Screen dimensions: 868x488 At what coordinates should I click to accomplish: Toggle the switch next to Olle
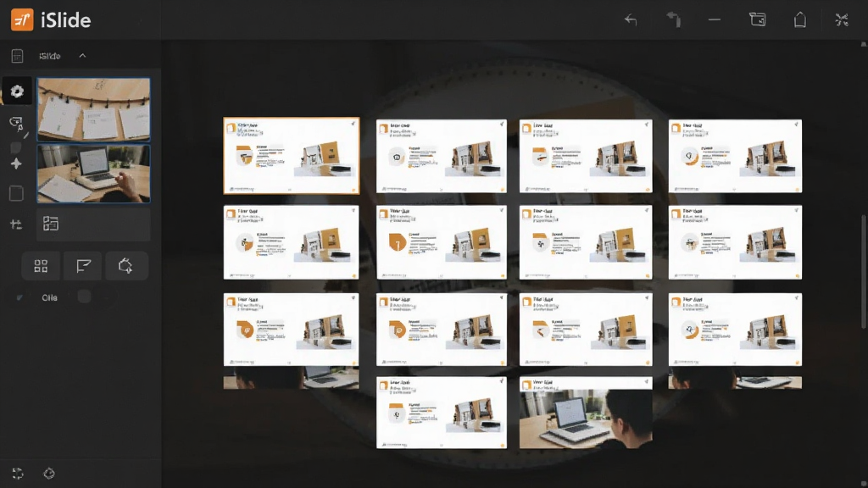point(84,297)
